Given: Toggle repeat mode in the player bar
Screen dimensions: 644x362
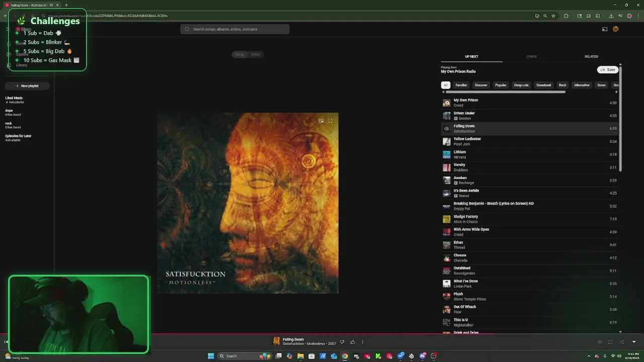Looking at the screenshot, I should [610, 342].
